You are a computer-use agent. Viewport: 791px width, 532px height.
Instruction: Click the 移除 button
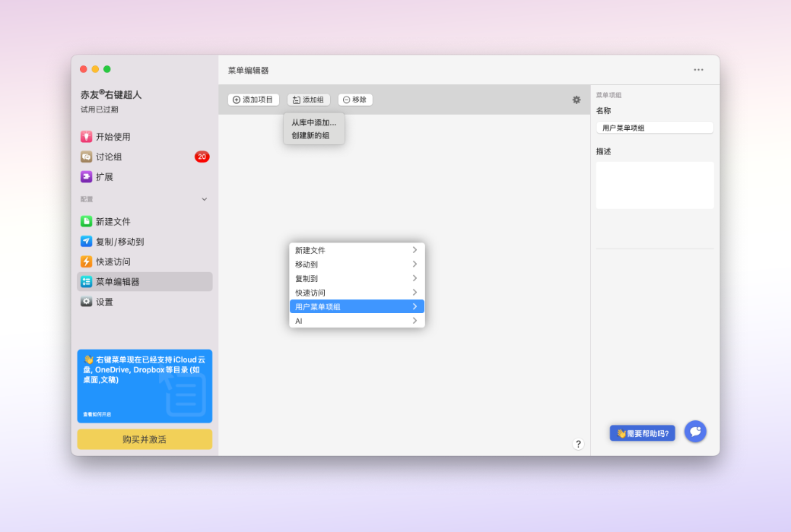tap(355, 100)
